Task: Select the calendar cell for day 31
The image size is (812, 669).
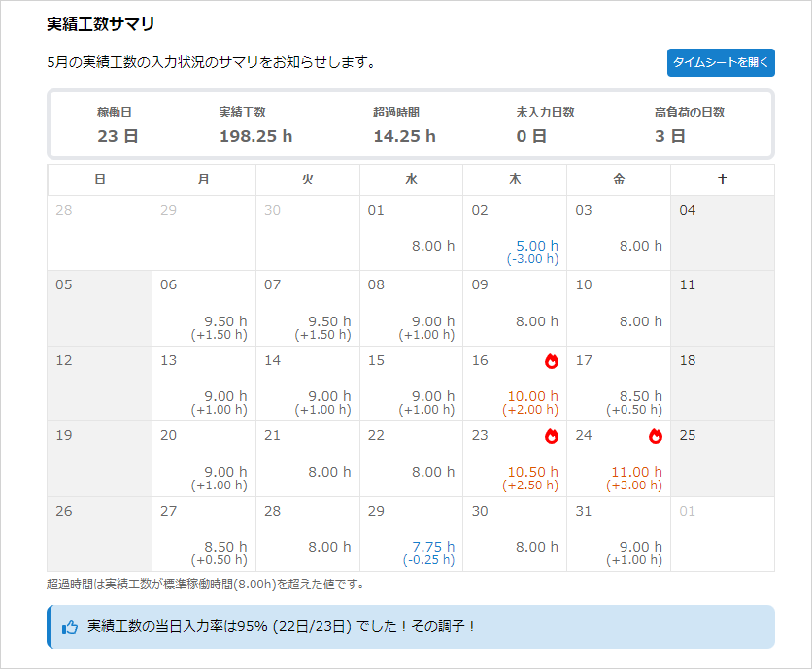Action: click(618, 533)
